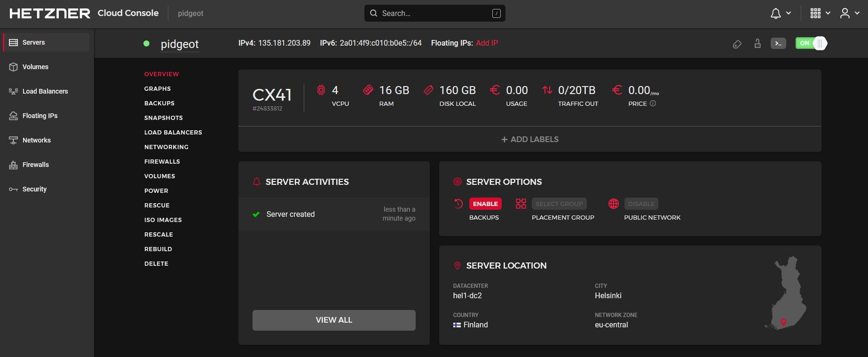This screenshot has height=357, width=868.
Task: Click the pidgeot server name heading
Action: click(180, 44)
